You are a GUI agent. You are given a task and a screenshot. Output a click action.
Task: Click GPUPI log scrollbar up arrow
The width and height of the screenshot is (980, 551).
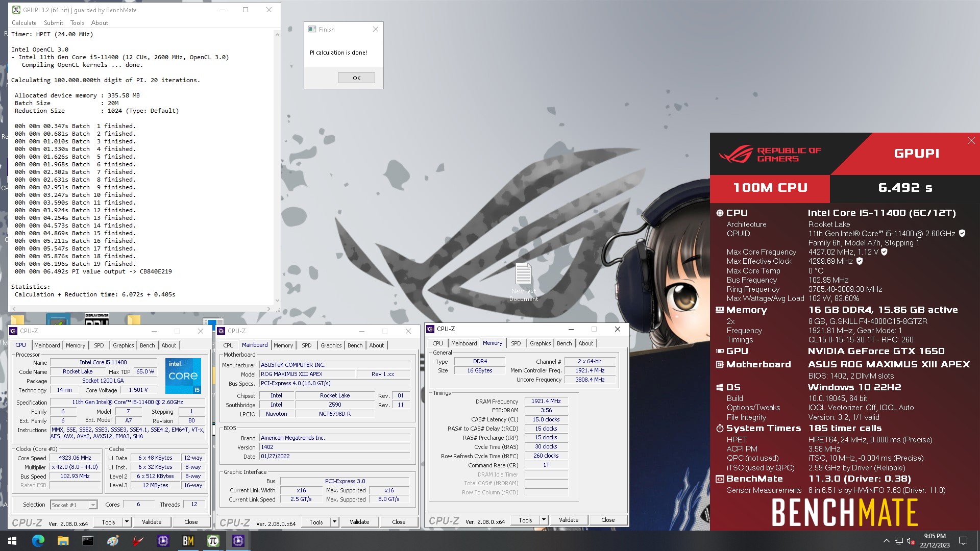pos(277,35)
